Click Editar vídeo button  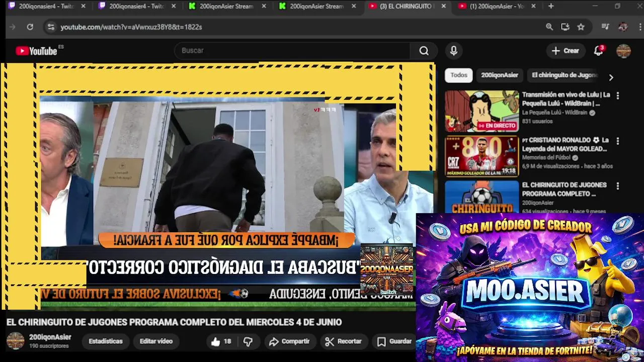[156, 341]
